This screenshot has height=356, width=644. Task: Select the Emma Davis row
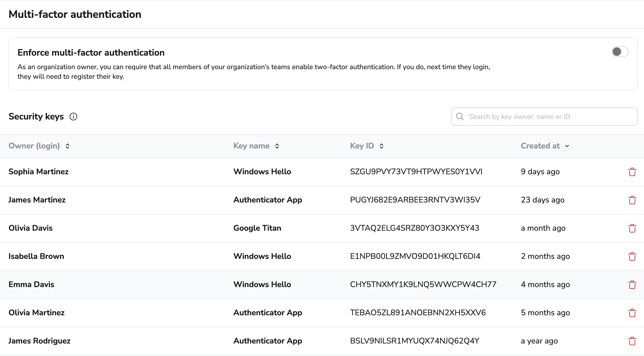[x=322, y=285]
